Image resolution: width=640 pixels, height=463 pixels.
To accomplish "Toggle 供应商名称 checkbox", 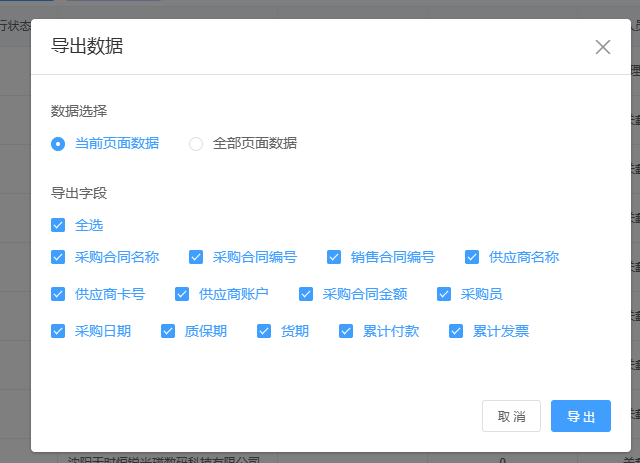I will pos(473,257).
